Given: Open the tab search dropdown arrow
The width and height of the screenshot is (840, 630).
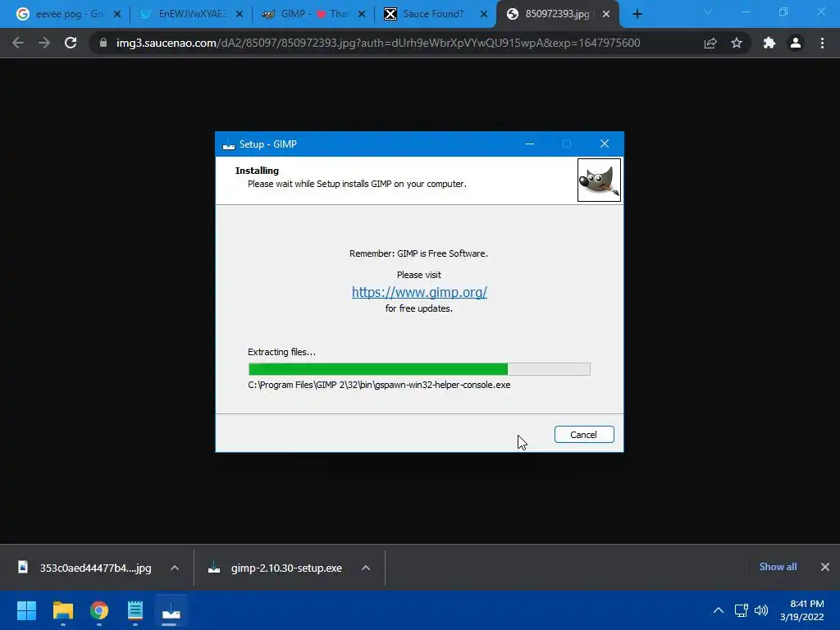Looking at the screenshot, I should point(708,11).
